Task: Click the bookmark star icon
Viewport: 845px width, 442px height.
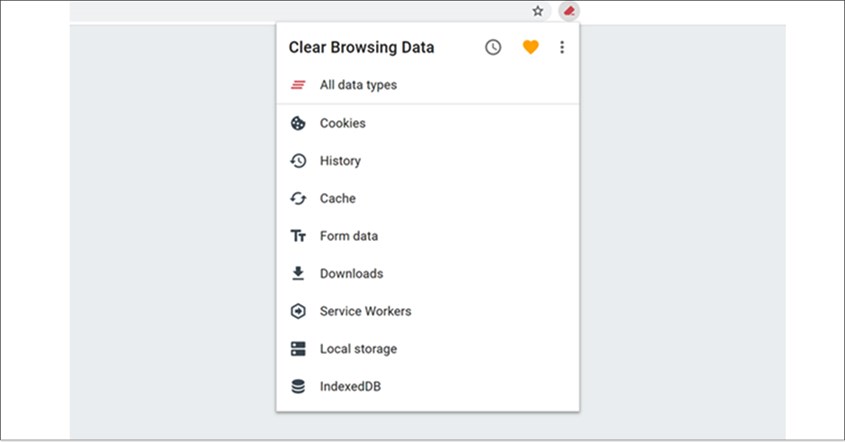Action: click(x=538, y=11)
